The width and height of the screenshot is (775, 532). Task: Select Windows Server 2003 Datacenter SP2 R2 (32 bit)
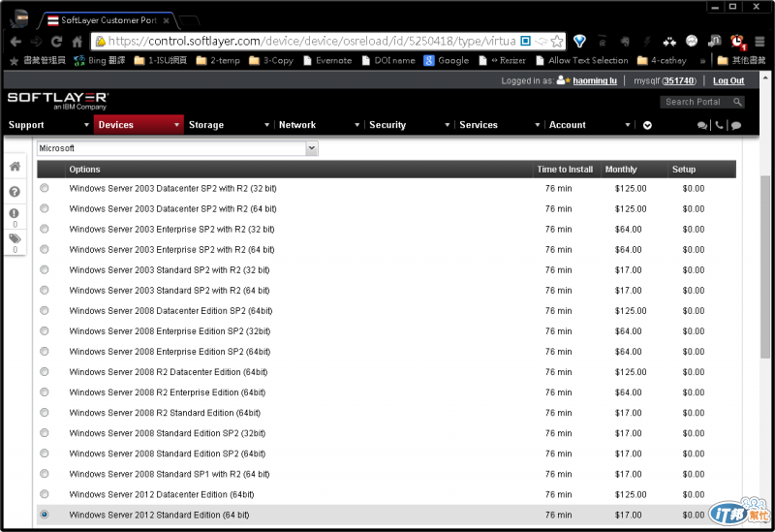pyautogui.click(x=45, y=188)
